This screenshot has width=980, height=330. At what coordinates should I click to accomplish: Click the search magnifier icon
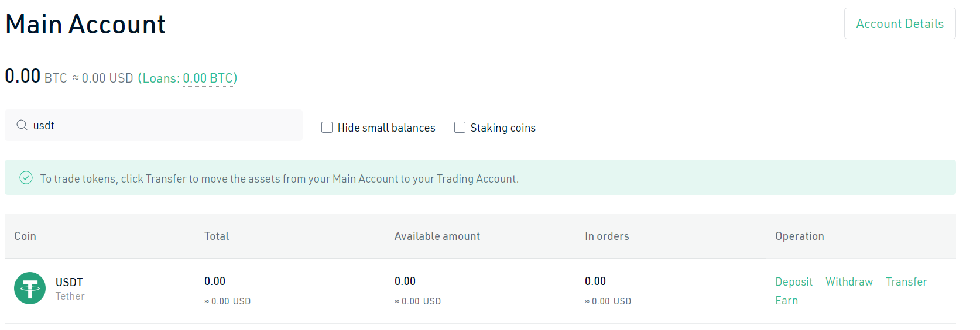coord(22,125)
